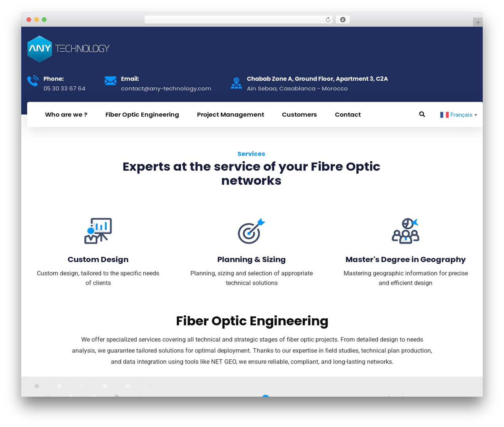This screenshot has width=504, height=427.
Task: Click the browser download arrow icon
Action: click(x=343, y=20)
